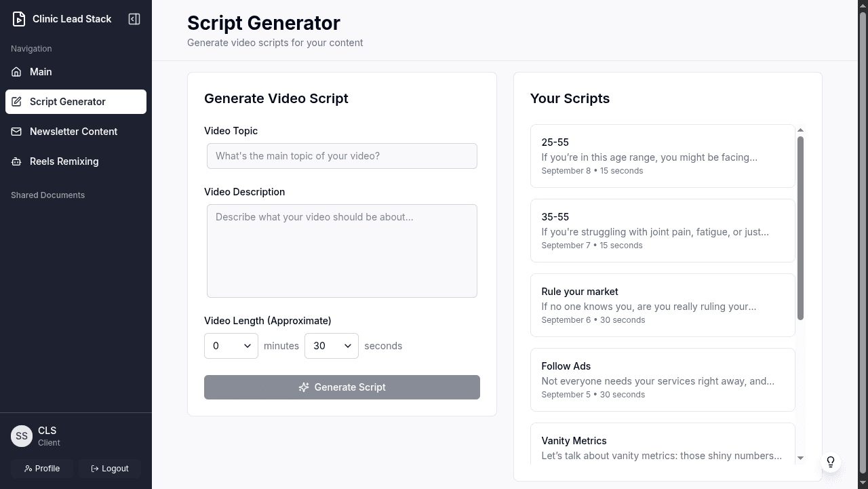Open the Profile settings

click(x=42, y=469)
